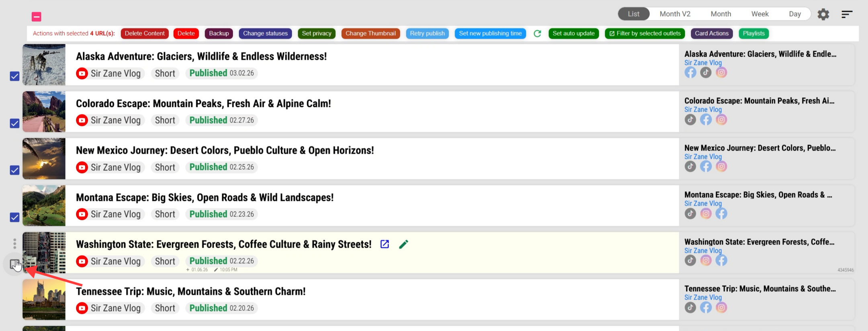
Task: Click YouTube icon on Montana Escape row
Action: point(82,214)
